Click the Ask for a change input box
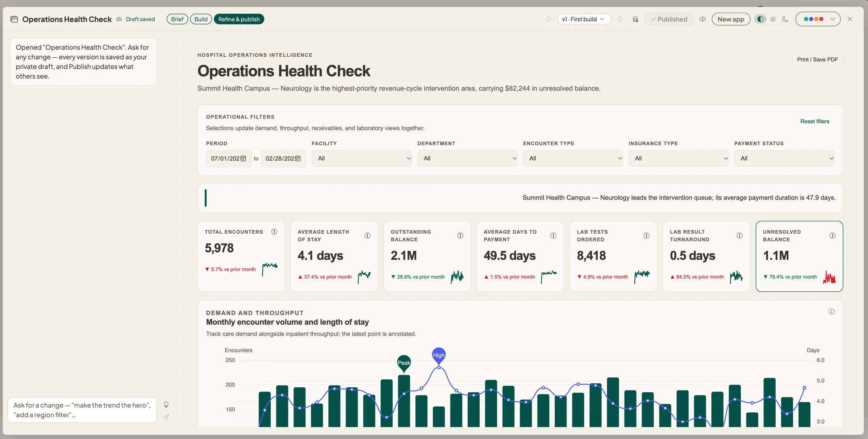Screen dimensions: 868x439 click(82, 410)
